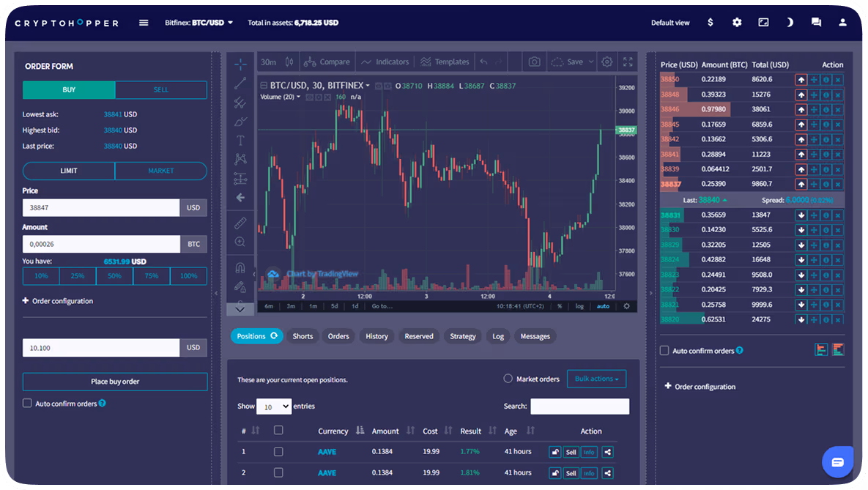The height and width of the screenshot is (490, 868).
Task: Open the currency dollar icon in header
Action: (x=711, y=23)
